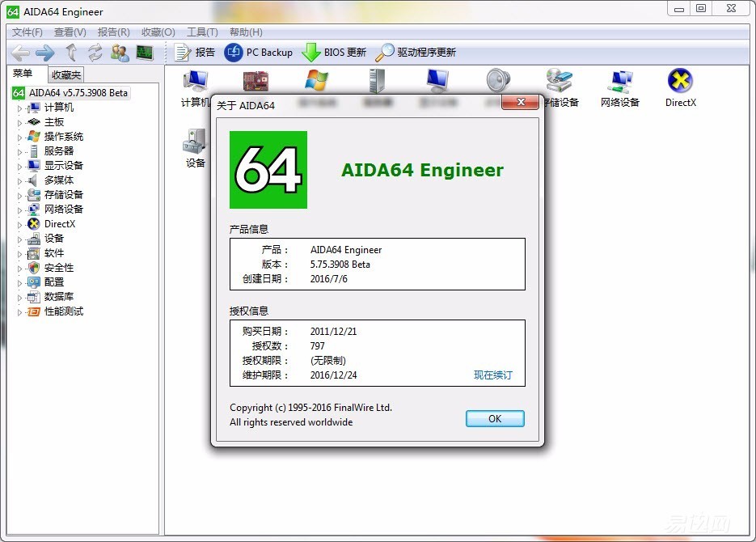Open the 工具(T) menu
Viewport: 756px width, 542px height.
(202, 32)
